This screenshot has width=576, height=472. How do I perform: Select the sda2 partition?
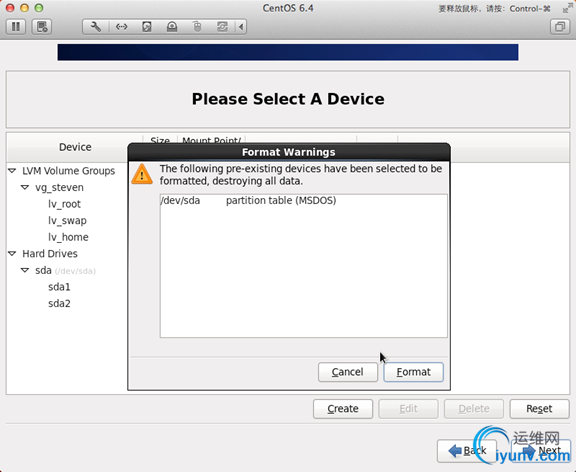click(x=59, y=303)
